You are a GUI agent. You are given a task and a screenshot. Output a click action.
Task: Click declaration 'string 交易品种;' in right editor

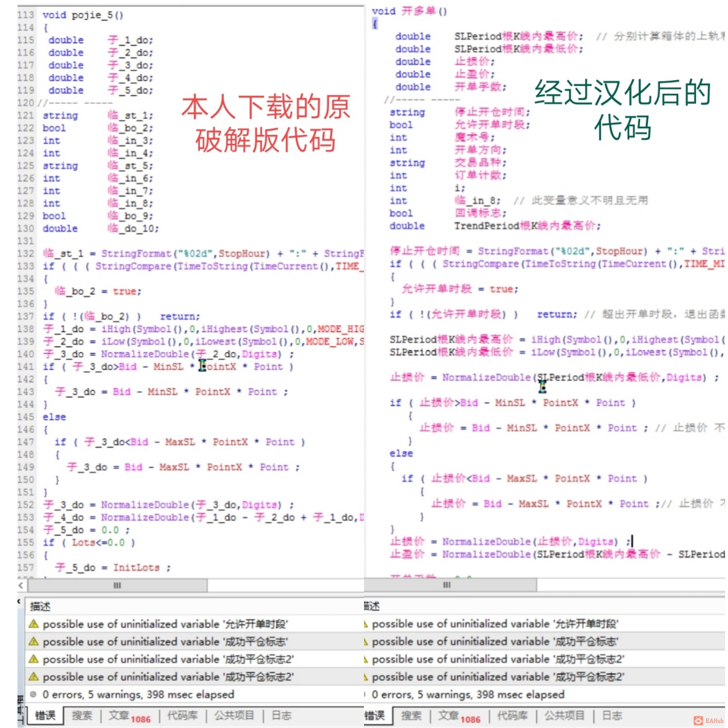pos(448,163)
